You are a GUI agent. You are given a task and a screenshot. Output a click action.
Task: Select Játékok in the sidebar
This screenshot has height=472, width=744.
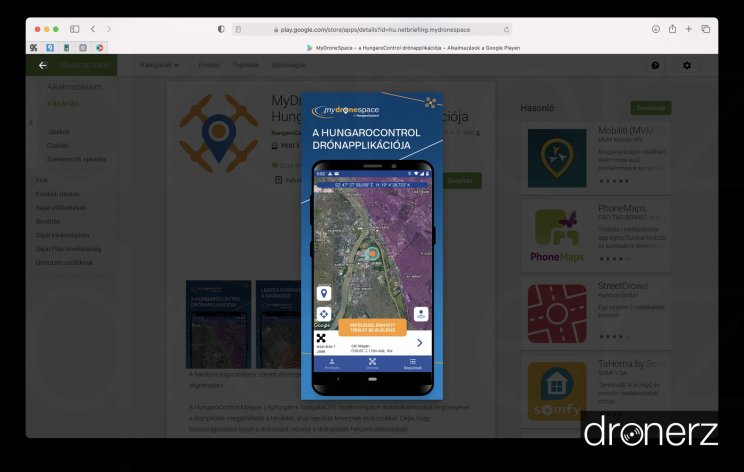[x=58, y=131]
